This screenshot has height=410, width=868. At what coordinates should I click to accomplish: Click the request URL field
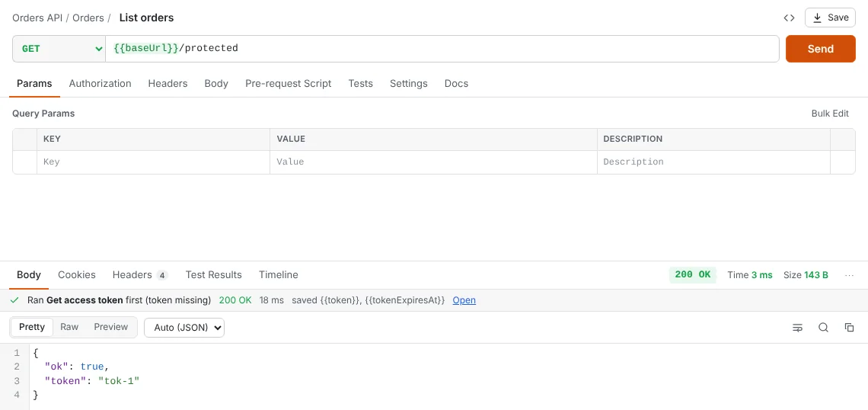tap(442, 48)
